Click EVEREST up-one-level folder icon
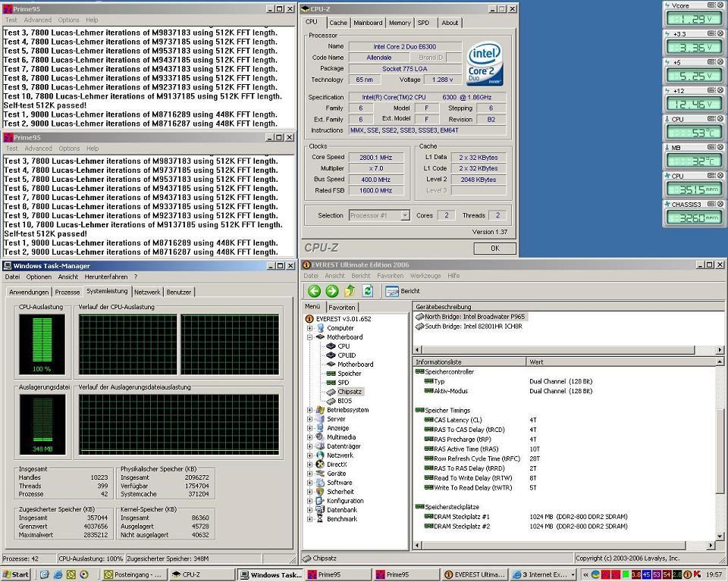This screenshot has width=728, height=582. click(x=350, y=291)
